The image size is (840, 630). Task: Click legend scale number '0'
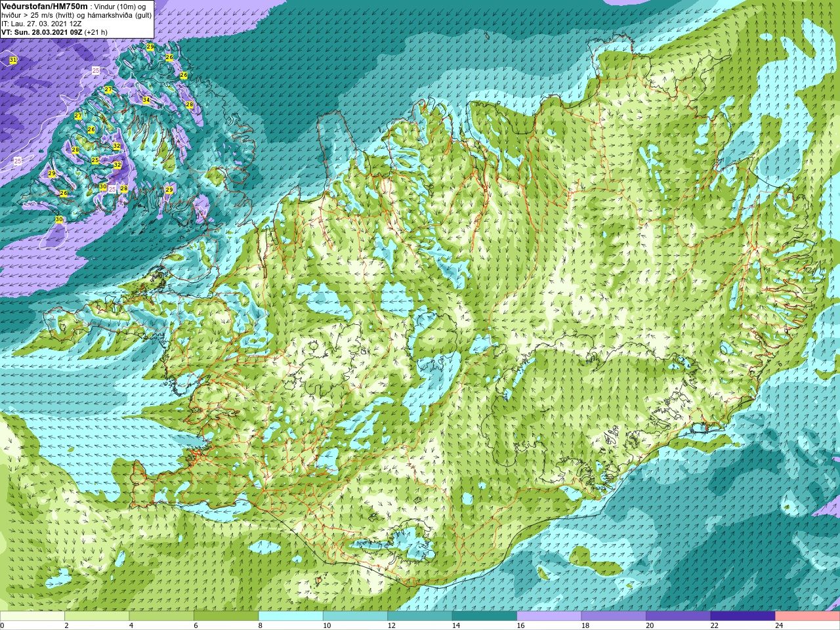(2, 625)
